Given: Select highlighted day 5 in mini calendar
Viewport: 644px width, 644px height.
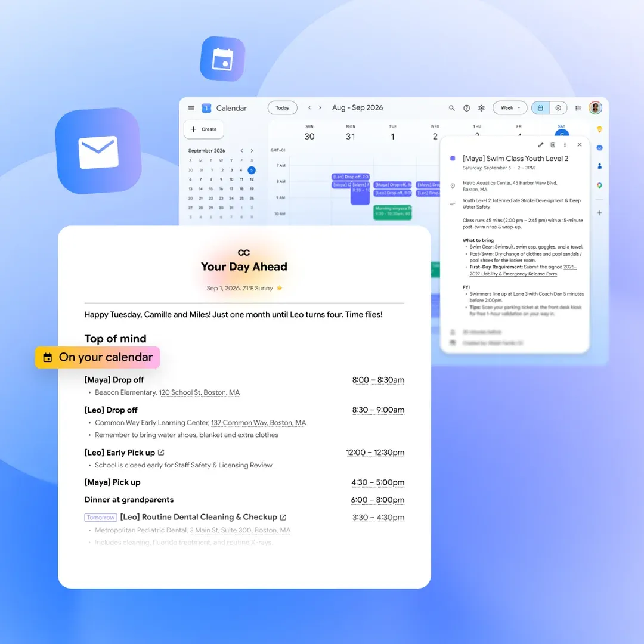Looking at the screenshot, I should [252, 170].
